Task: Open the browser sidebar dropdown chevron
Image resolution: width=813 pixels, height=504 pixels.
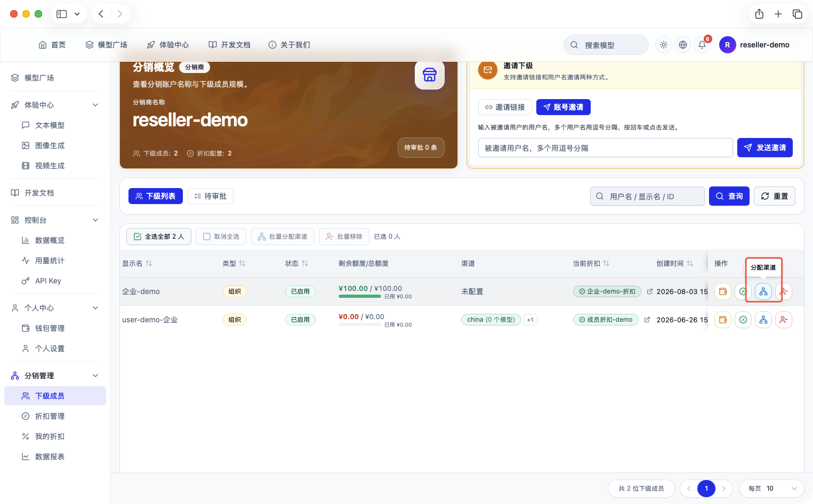Action: point(77,14)
